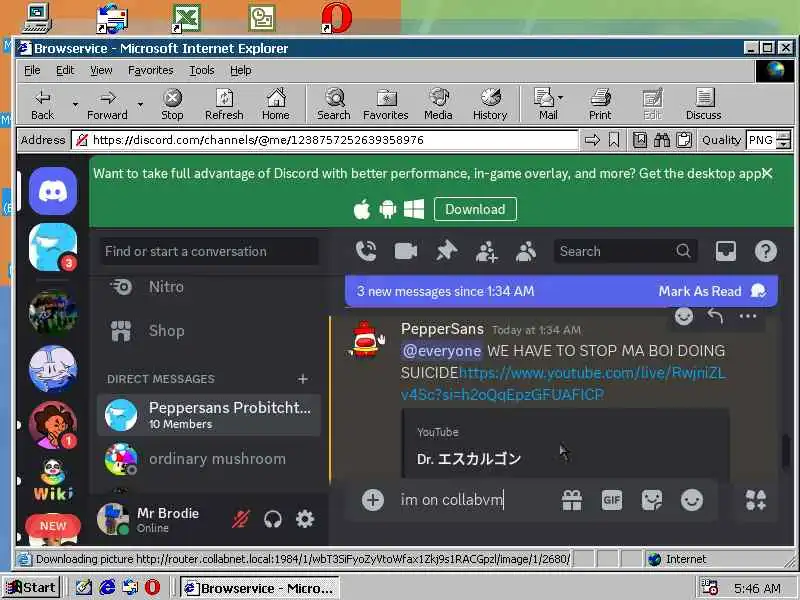Image resolution: width=800 pixels, height=600 pixels.
Task: Expand the Back history dropdown arrow
Action: (x=75, y=105)
